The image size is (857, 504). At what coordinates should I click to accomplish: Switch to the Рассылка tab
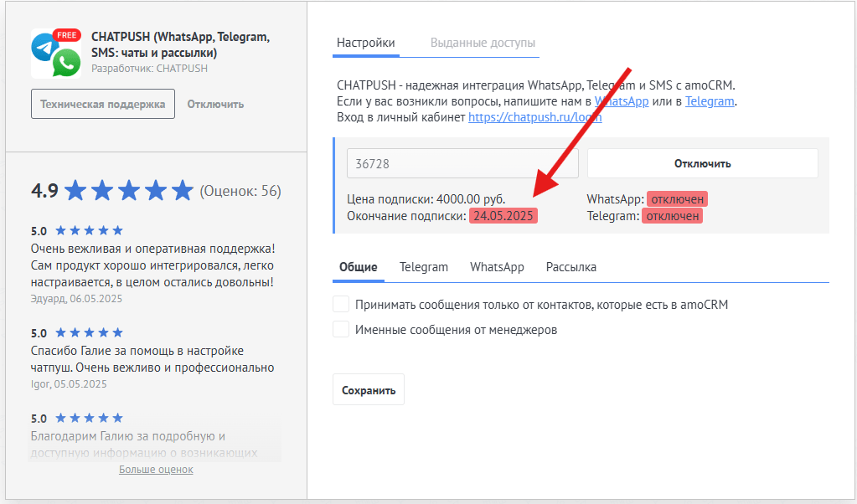(x=570, y=267)
